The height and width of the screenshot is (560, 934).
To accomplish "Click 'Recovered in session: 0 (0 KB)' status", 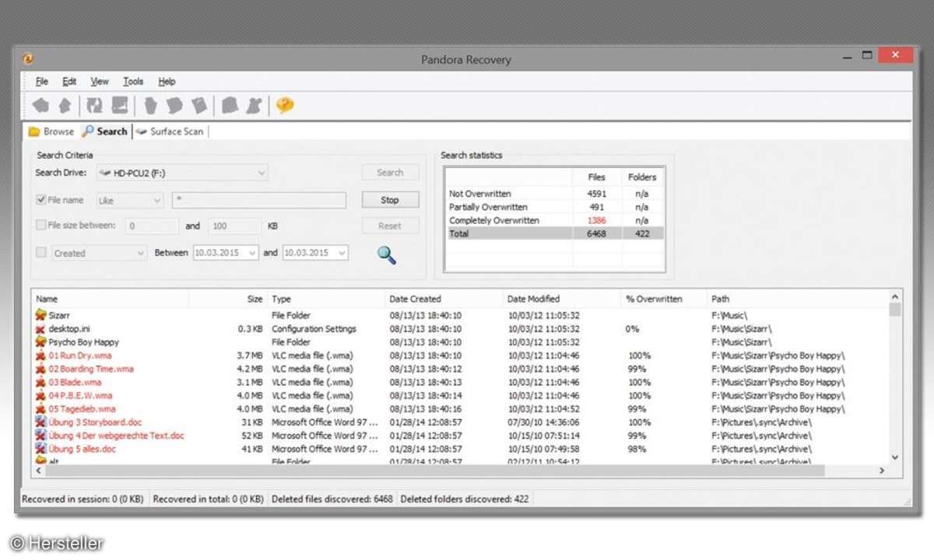I will click(x=84, y=499).
